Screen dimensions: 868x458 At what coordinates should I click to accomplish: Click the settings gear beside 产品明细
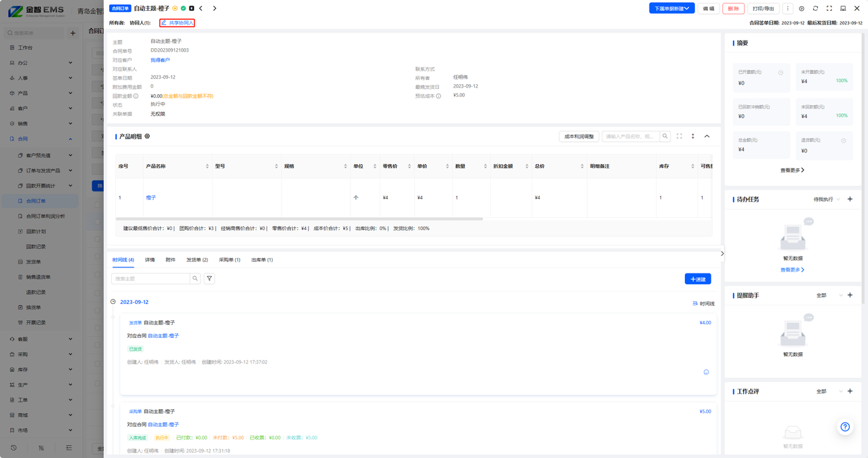pyautogui.click(x=147, y=136)
